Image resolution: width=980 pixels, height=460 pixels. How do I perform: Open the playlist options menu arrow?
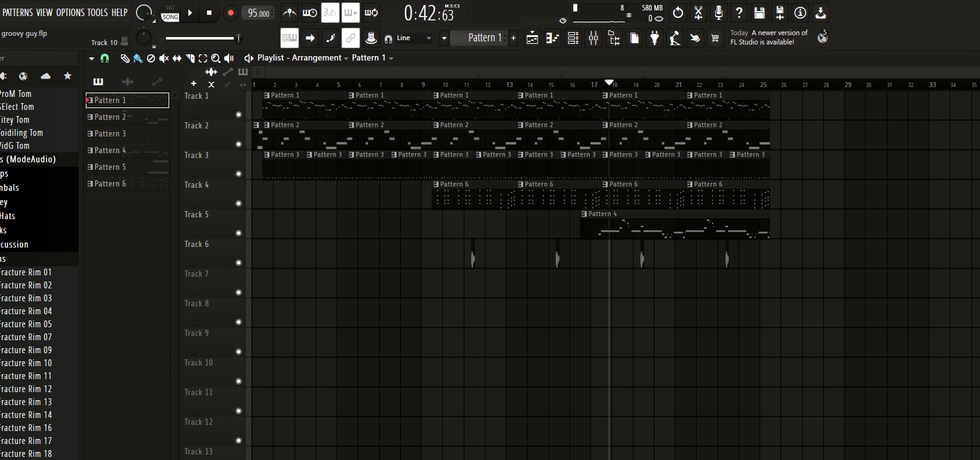click(91, 58)
